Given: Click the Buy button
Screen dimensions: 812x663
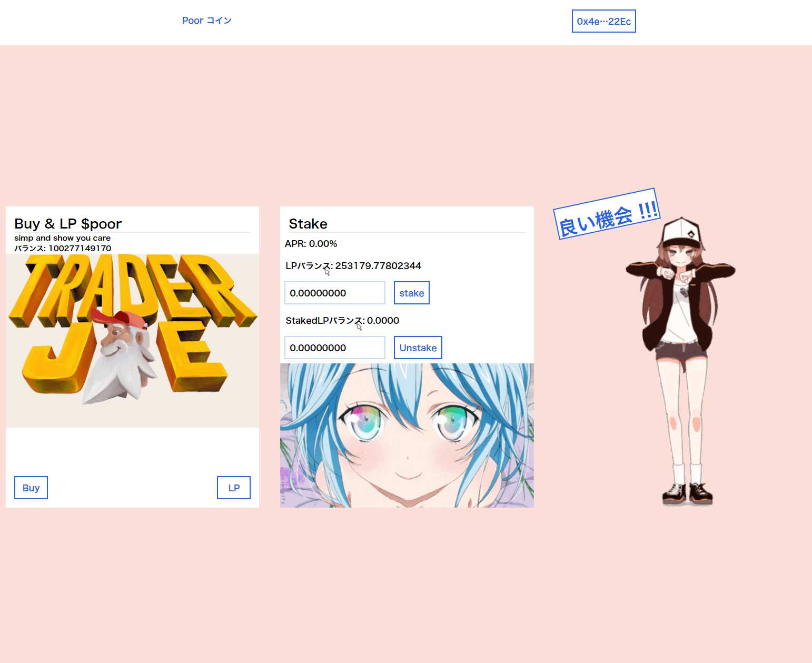Looking at the screenshot, I should coord(31,488).
